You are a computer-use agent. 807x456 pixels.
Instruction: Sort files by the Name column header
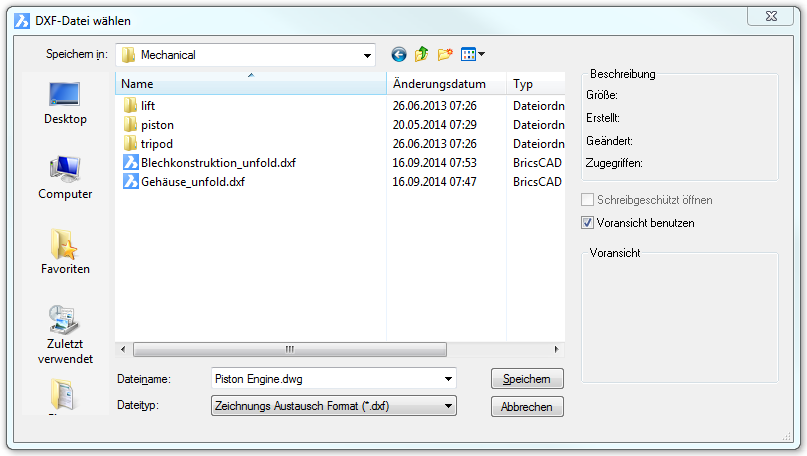[250, 85]
